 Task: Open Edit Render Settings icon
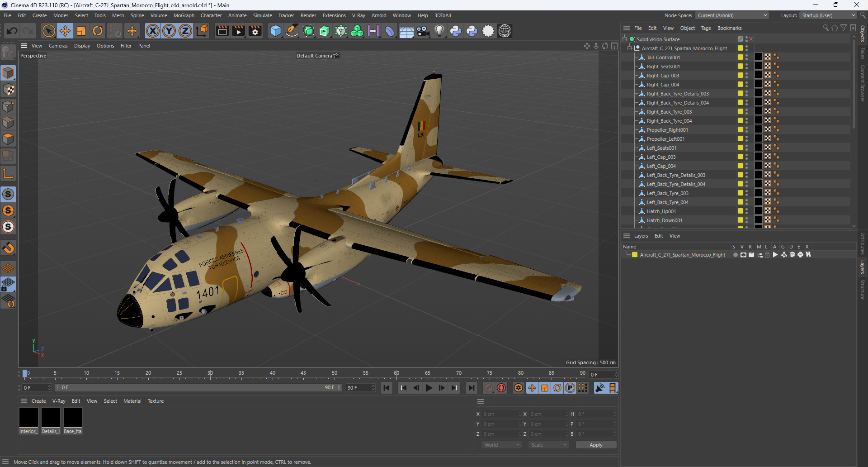tap(255, 31)
